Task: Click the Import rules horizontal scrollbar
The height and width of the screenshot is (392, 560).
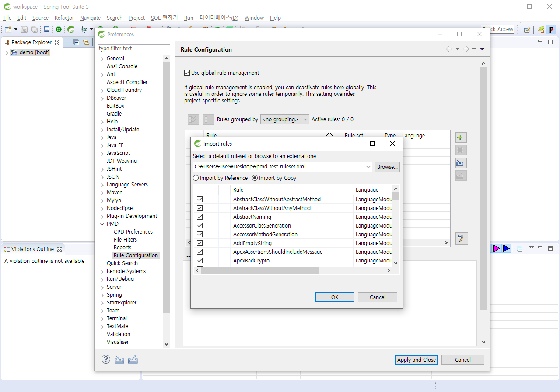Action: (x=260, y=271)
